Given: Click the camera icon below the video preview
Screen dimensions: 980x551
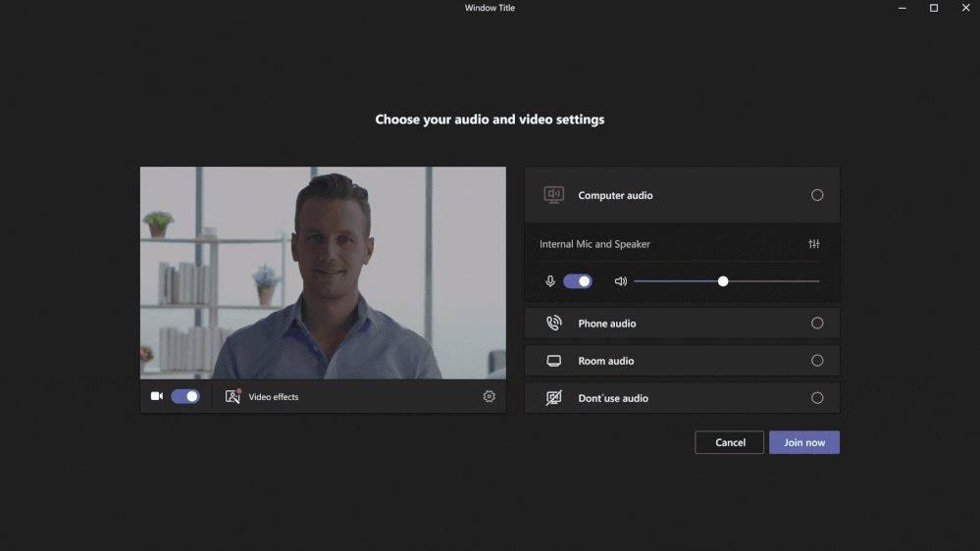Looking at the screenshot, I should (156, 396).
